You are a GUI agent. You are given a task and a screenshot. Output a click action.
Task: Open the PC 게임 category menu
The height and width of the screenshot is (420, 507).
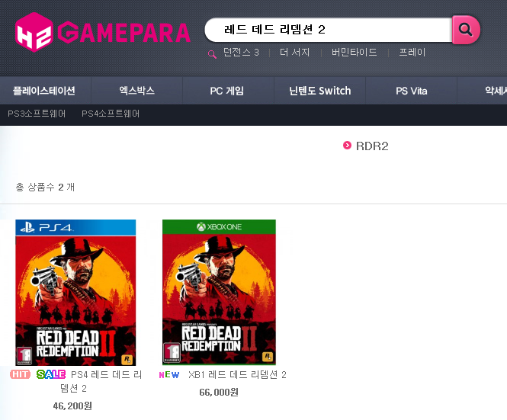pos(227,91)
